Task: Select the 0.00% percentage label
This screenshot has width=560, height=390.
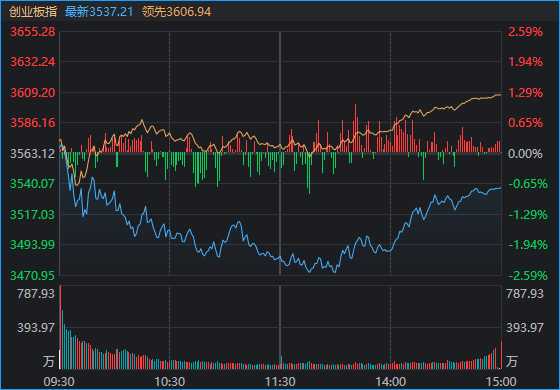Action: click(526, 154)
